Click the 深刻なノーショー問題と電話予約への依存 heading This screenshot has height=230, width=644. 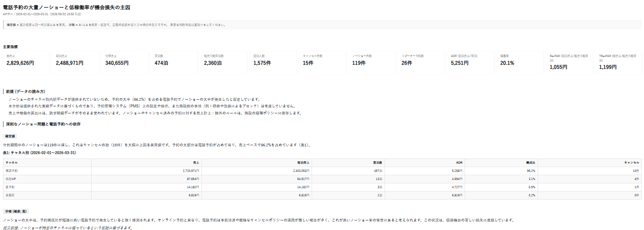pos(43,124)
